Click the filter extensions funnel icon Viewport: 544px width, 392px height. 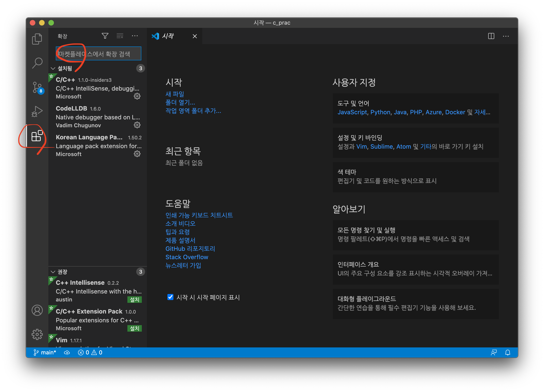click(105, 36)
